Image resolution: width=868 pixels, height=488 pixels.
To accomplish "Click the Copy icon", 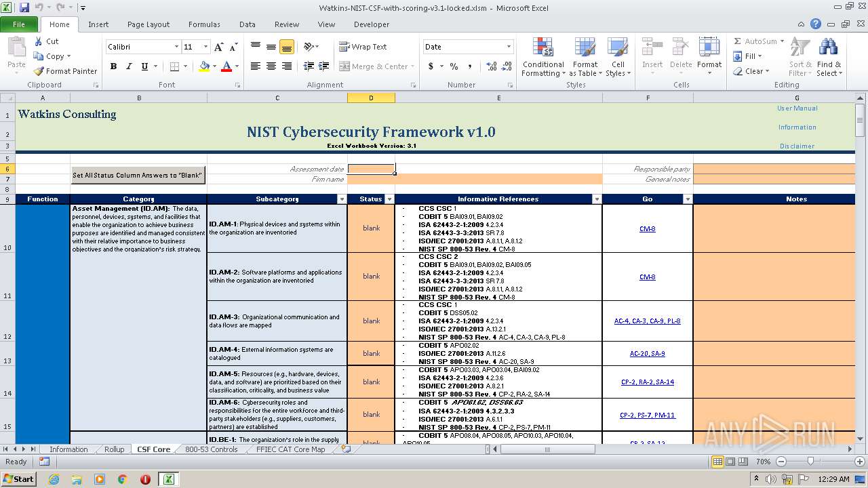I will click(39, 56).
